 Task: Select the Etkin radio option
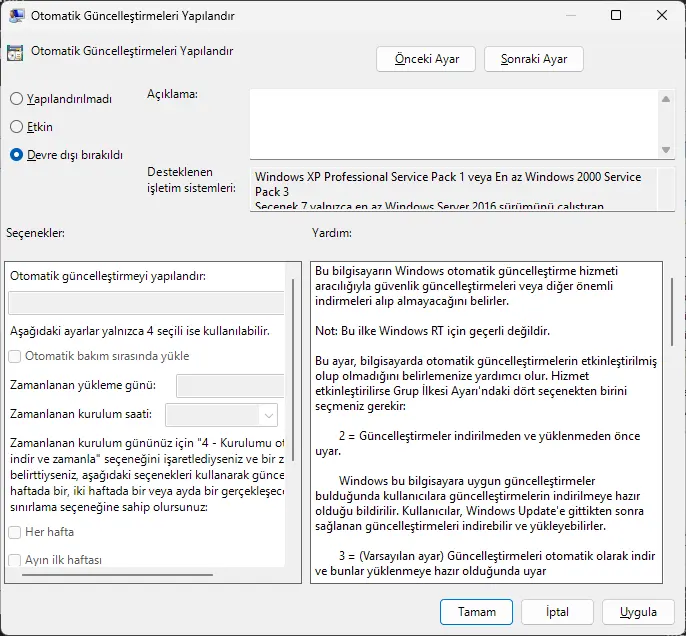16,126
